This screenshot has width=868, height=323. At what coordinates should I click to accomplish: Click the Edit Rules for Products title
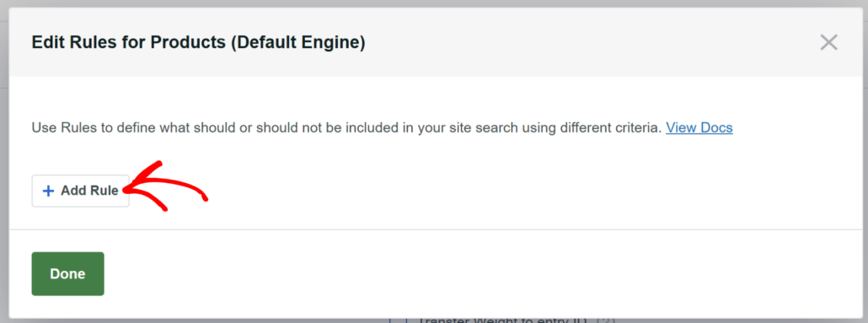(x=198, y=43)
